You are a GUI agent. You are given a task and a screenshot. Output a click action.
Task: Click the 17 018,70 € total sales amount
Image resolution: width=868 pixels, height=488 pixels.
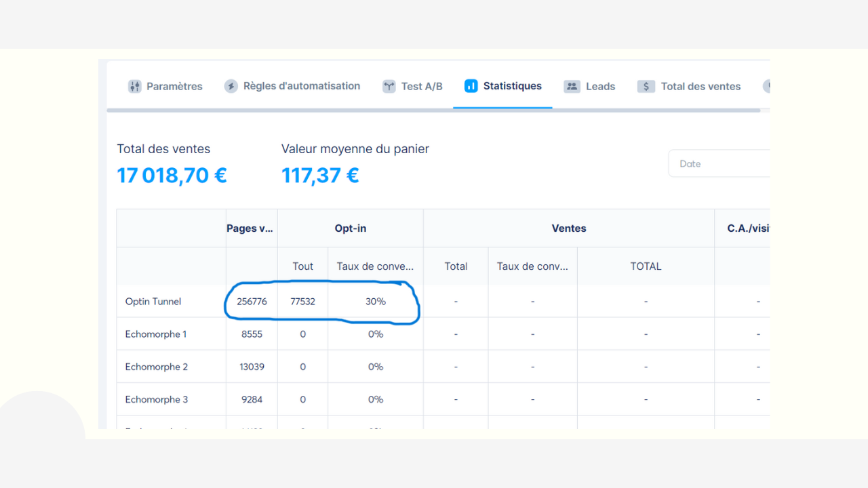click(x=172, y=176)
